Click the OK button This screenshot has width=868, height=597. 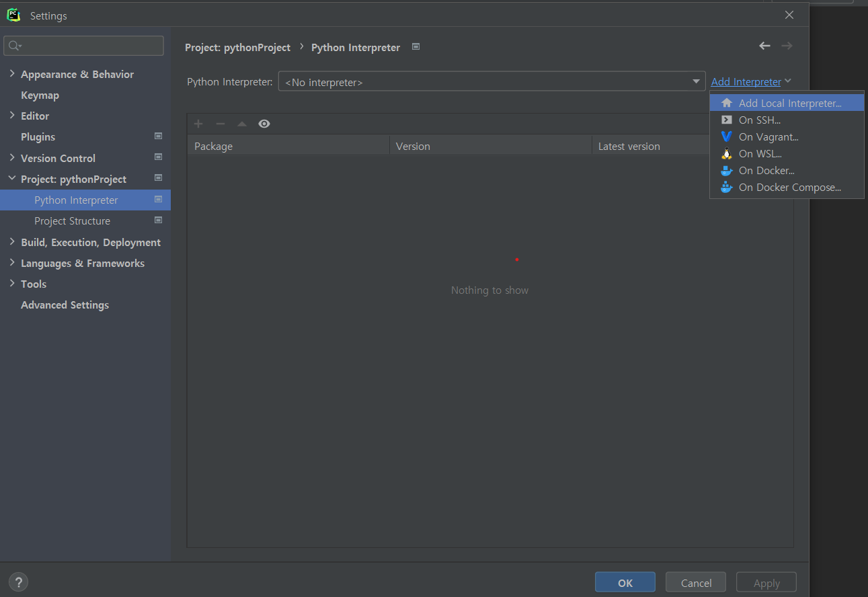[x=625, y=582]
